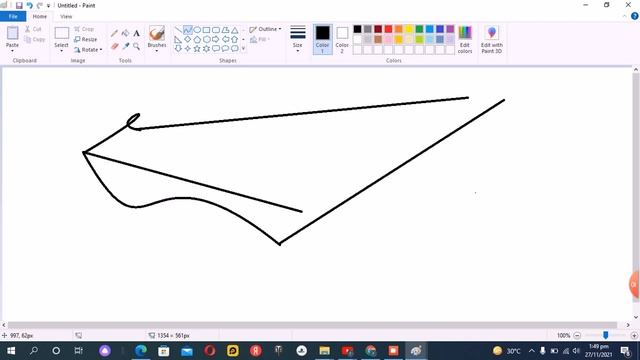Choose the Five-point star shape

(197, 49)
